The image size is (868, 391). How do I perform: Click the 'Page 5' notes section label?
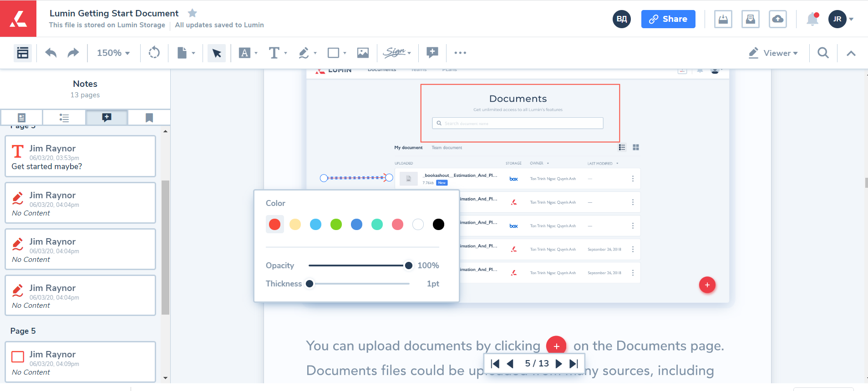[23, 331]
